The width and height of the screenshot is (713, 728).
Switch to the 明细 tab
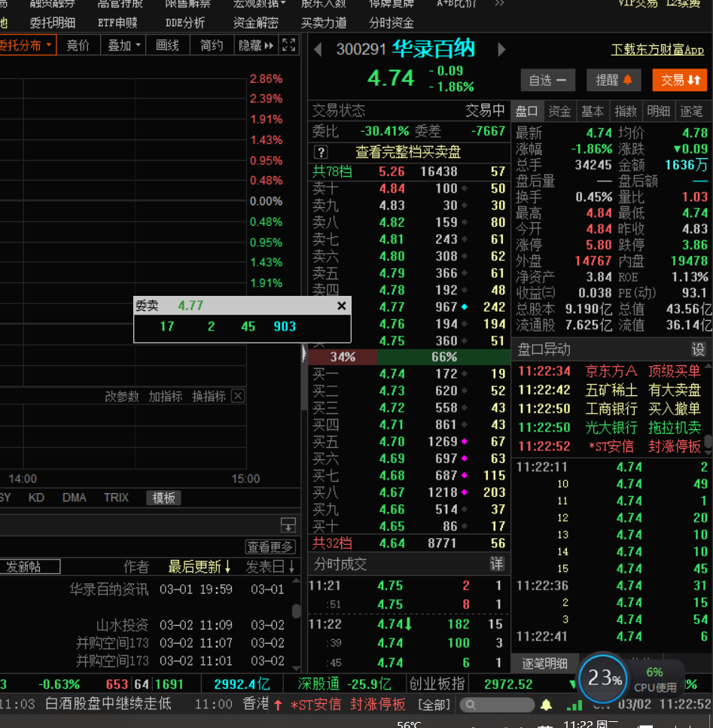(x=658, y=111)
